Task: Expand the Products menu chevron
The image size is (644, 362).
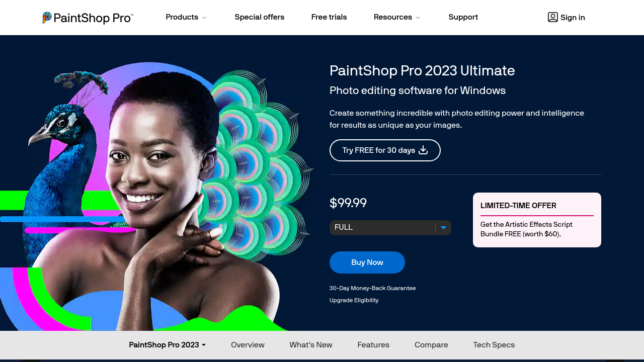Action: [x=204, y=18]
